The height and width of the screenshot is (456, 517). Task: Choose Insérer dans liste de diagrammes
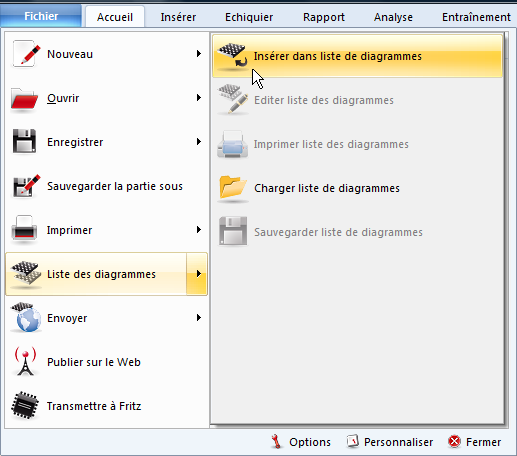click(357, 56)
